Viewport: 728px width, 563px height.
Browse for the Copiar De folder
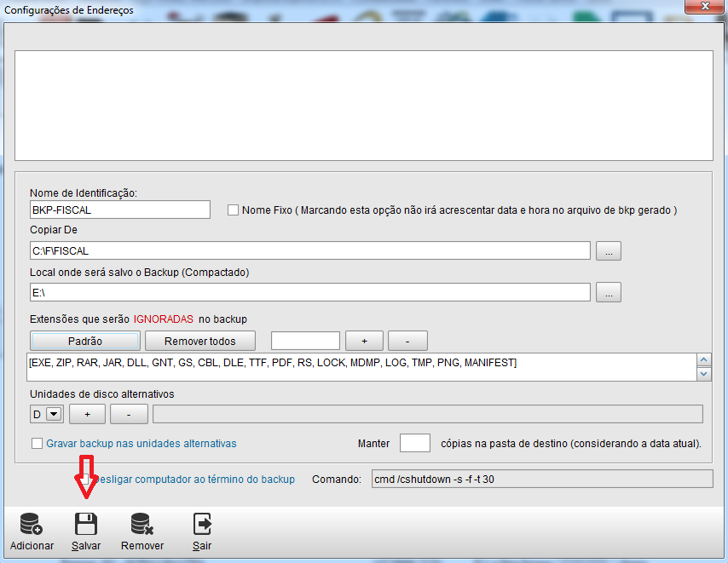click(x=609, y=250)
